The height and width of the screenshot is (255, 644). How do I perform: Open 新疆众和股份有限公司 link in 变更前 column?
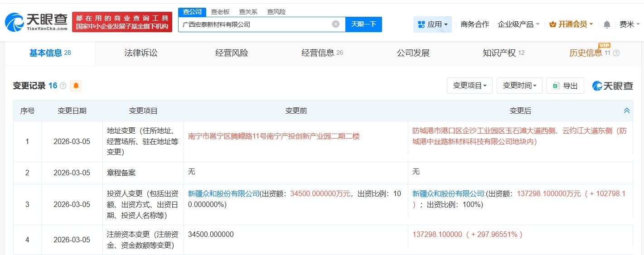[223, 193]
